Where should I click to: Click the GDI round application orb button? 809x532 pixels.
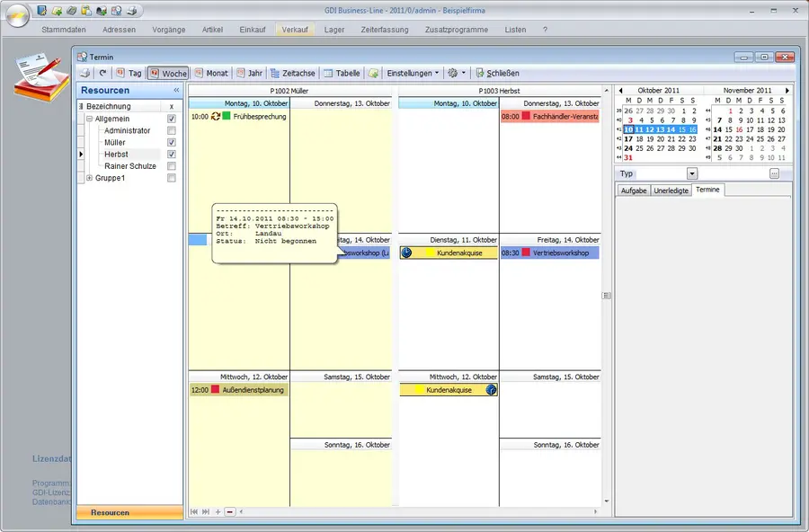[17, 14]
